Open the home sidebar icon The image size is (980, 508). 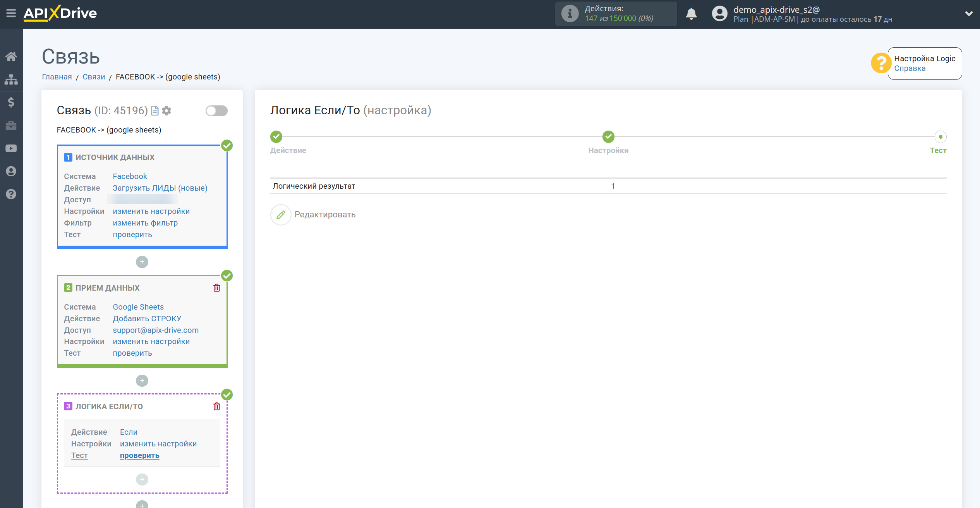coord(11,57)
